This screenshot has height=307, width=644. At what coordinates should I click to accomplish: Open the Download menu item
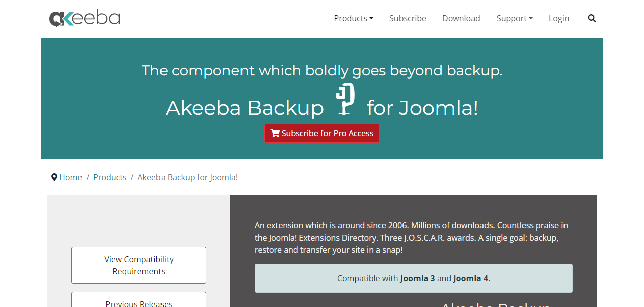(x=461, y=18)
